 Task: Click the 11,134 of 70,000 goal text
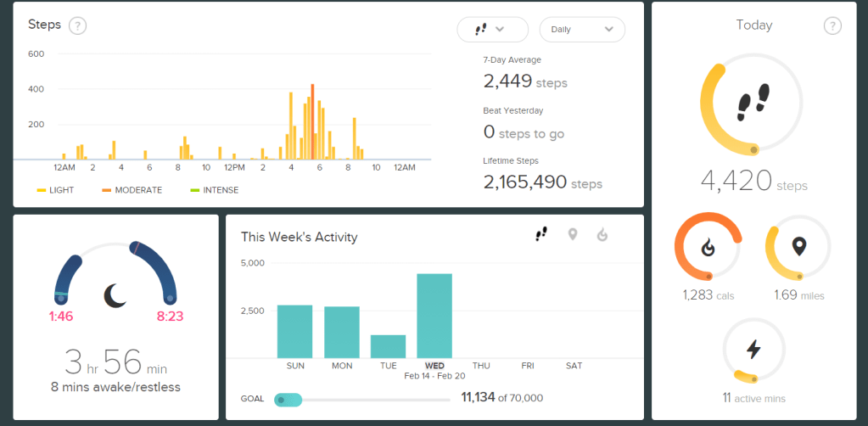(x=502, y=398)
